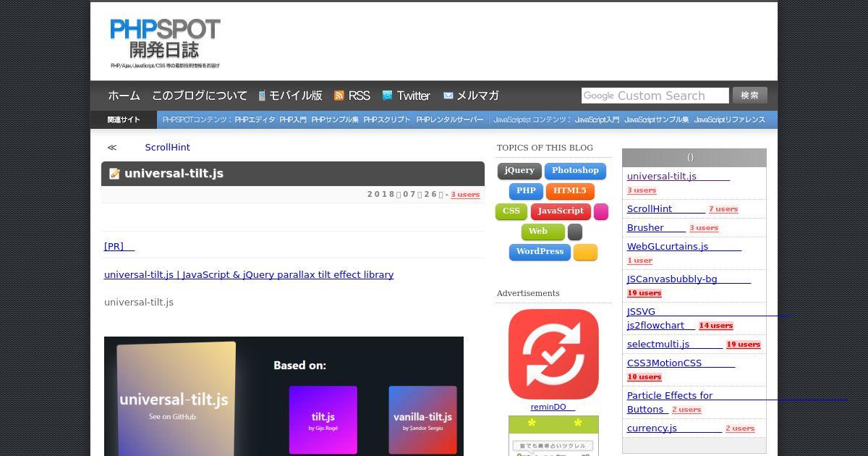This screenshot has height=456, width=868.
Task: Open the reminDO text link
Action: [x=553, y=407]
